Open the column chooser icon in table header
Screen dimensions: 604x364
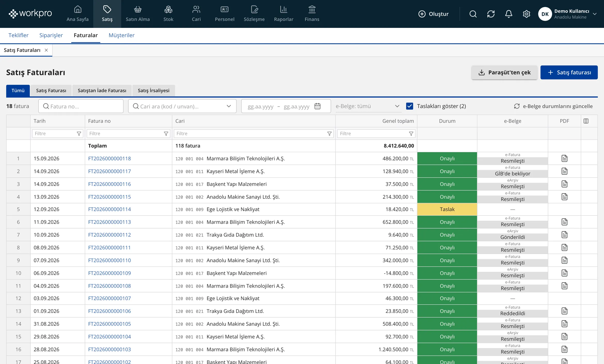[x=586, y=121]
